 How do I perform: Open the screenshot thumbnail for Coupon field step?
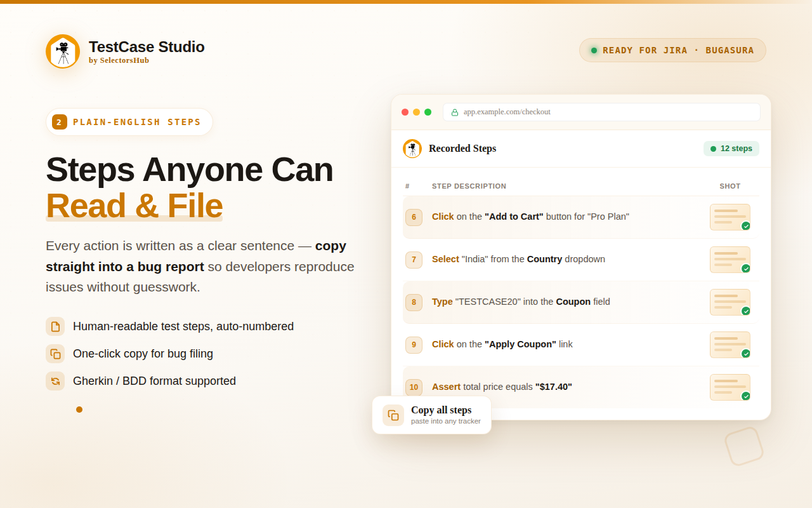coord(730,302)
